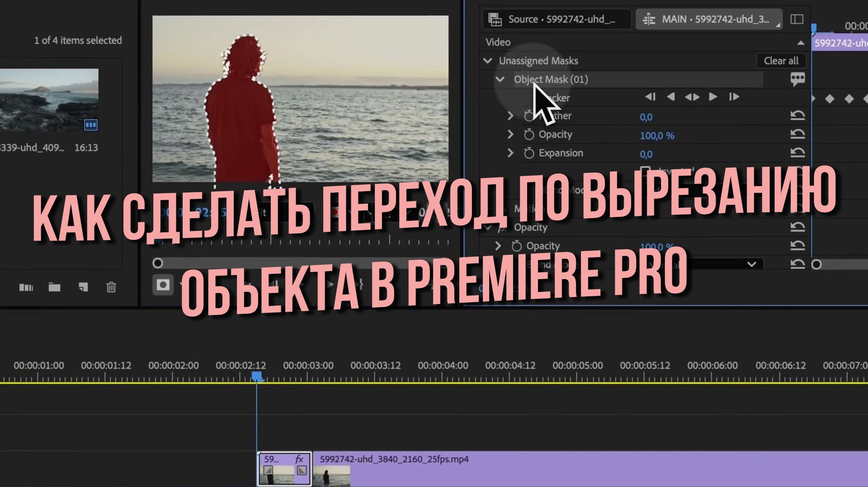Expand the Opacity parameter properties
This screenshot has width=868, height=487.
[511, 134]
